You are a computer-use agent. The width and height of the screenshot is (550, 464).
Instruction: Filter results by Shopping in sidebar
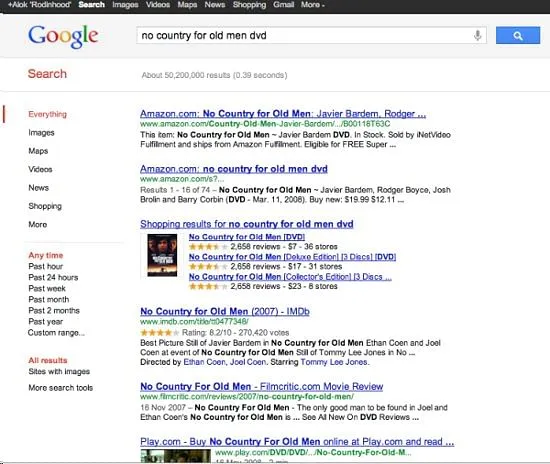point(45,206)
